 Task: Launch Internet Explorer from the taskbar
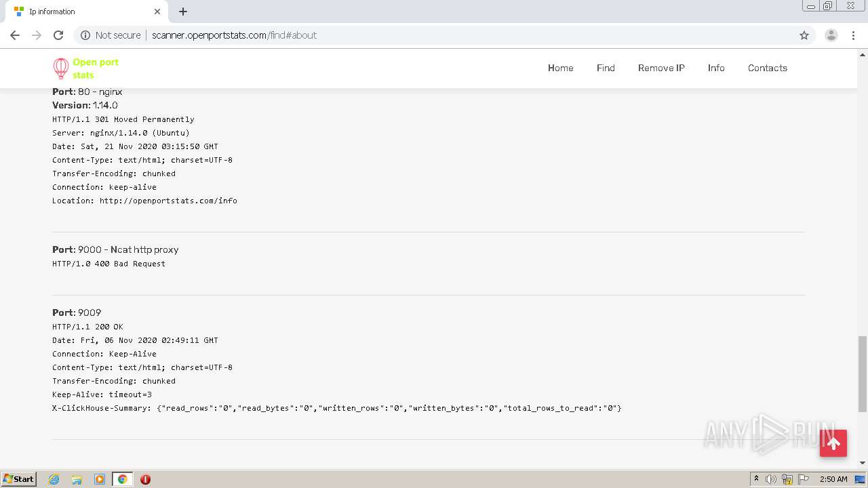tap(54, 479)
